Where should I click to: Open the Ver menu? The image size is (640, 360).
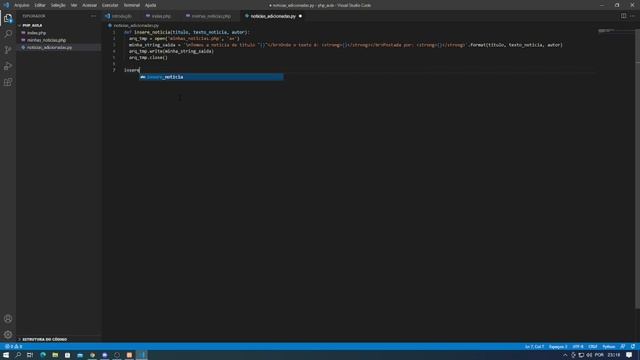[74, 5]
